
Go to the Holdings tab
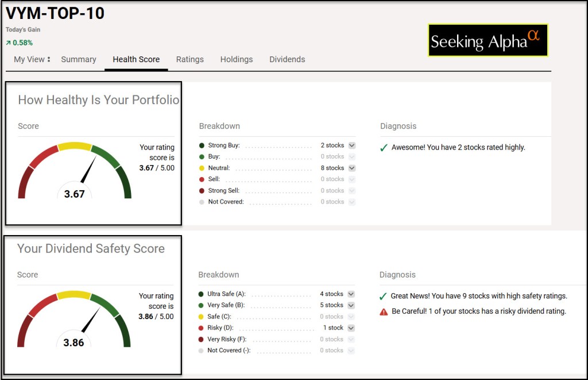[x=237, y=59]
